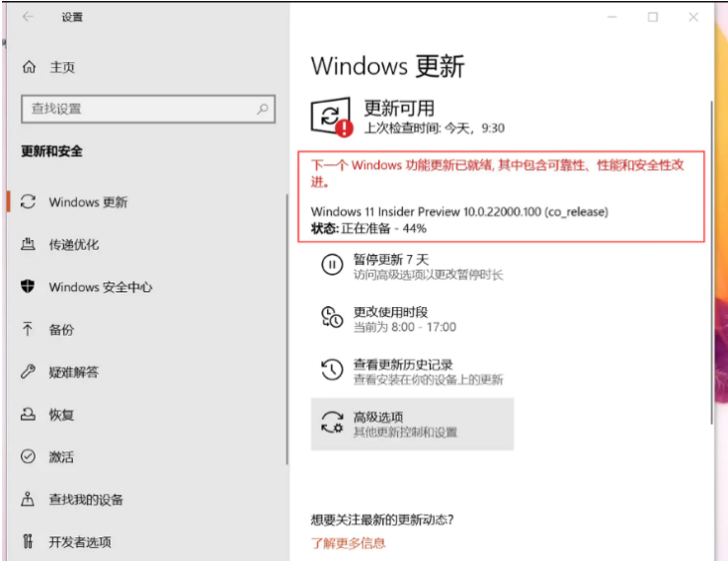728x561 pixels.
Task: Click 状态: 正在准备 - 44% status text
Action: (x=368, y=228)
